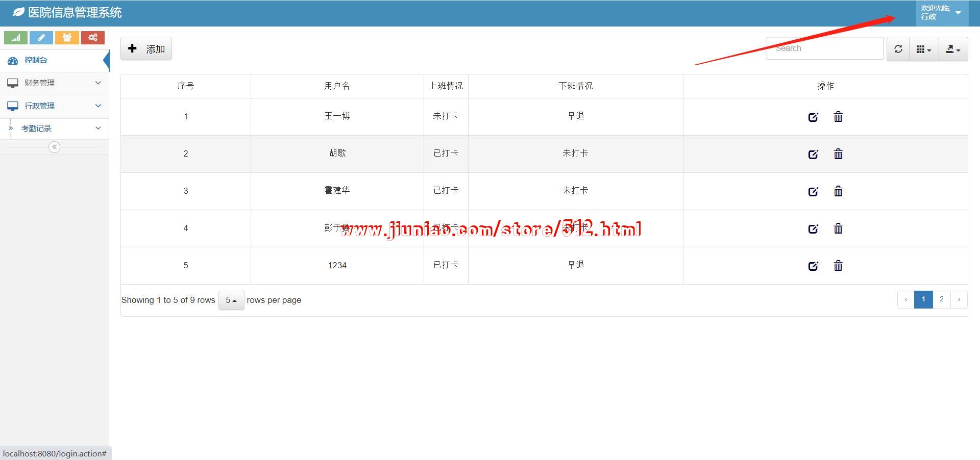The width and height of the screenshot is (980, 460).
Task: Edit the row numbered 4
Action: pyautogui.click(x=813, y=228)
